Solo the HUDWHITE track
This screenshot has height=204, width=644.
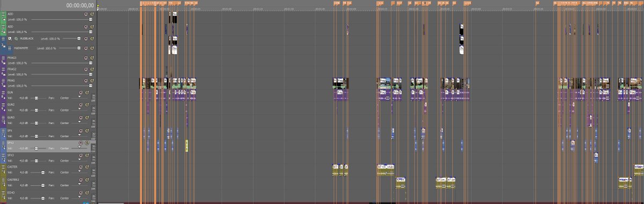[92, 48]
